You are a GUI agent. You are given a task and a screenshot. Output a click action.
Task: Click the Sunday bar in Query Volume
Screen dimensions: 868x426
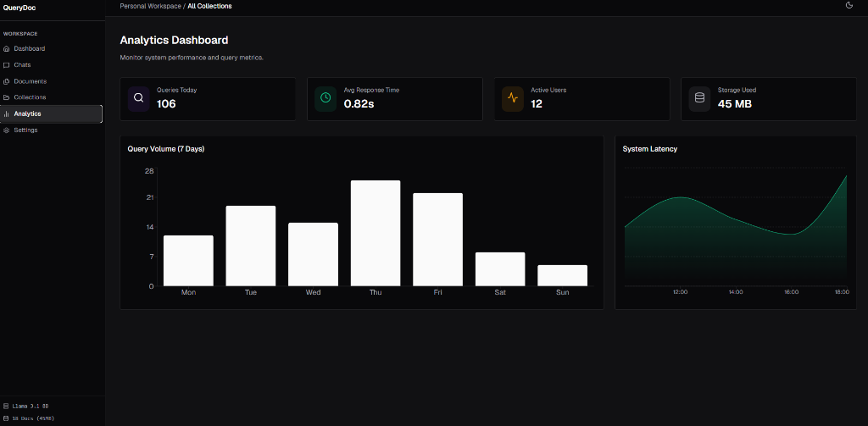563,275
